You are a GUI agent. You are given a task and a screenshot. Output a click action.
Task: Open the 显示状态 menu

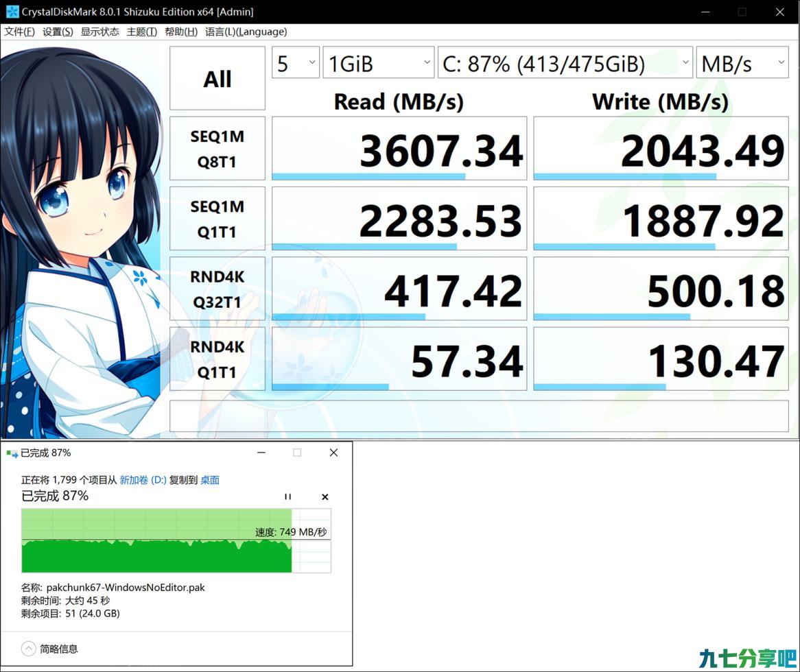pyautogui.click(x=99, y=32)
